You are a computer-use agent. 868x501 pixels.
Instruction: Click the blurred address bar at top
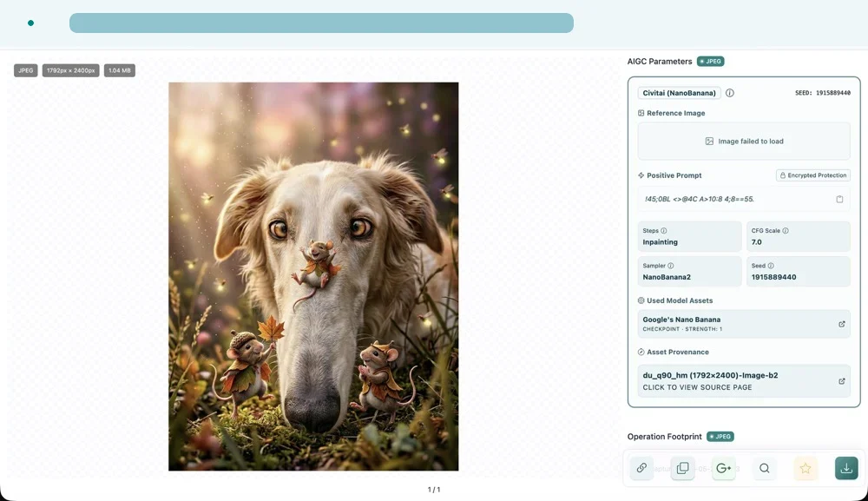321,23
